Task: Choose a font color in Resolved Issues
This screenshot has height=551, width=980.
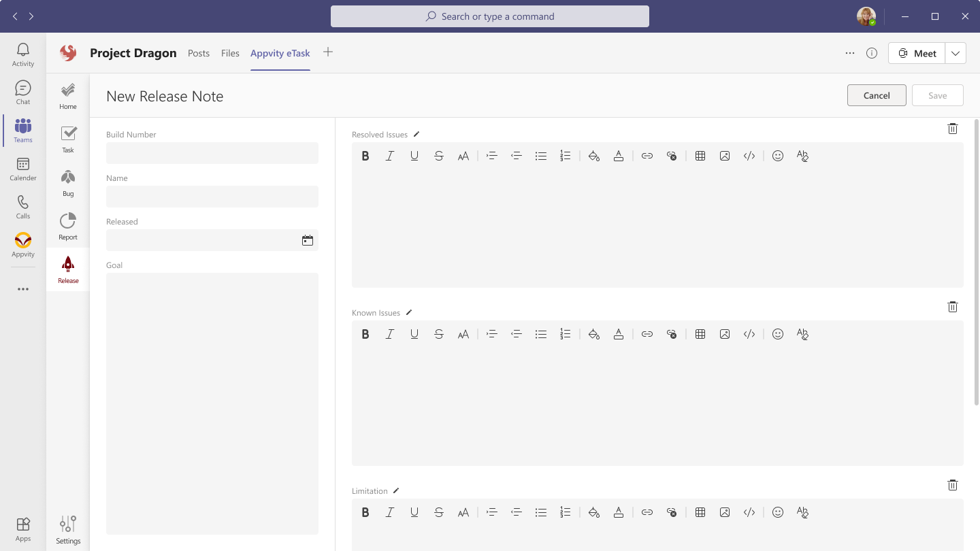Action: point(619,156)
